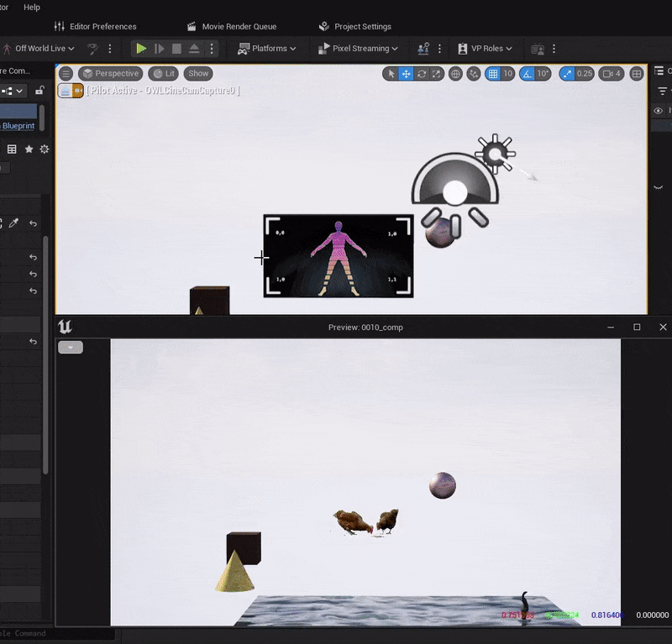Select the translate (move) tool
Viewport: 672px width, 644px height.
[406, 74]
